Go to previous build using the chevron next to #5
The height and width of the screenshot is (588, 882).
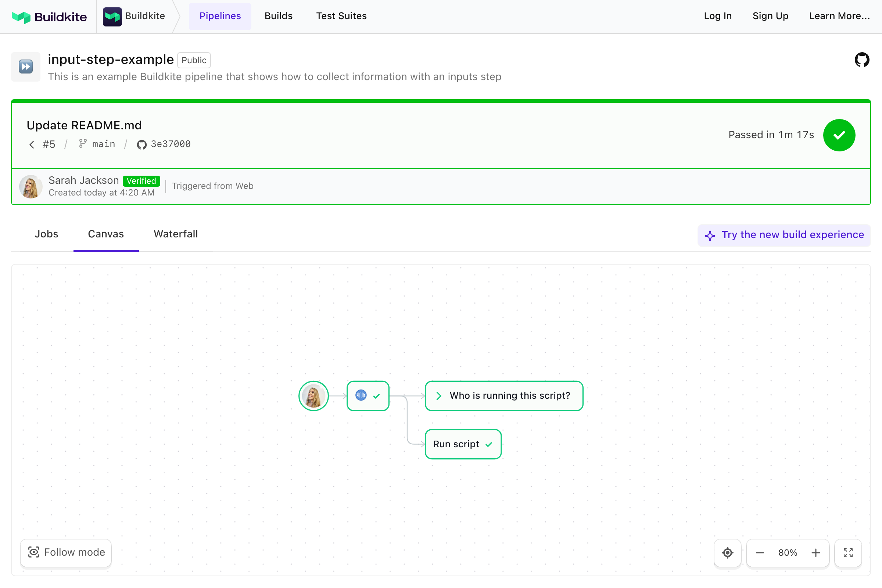tap(32, 144)
